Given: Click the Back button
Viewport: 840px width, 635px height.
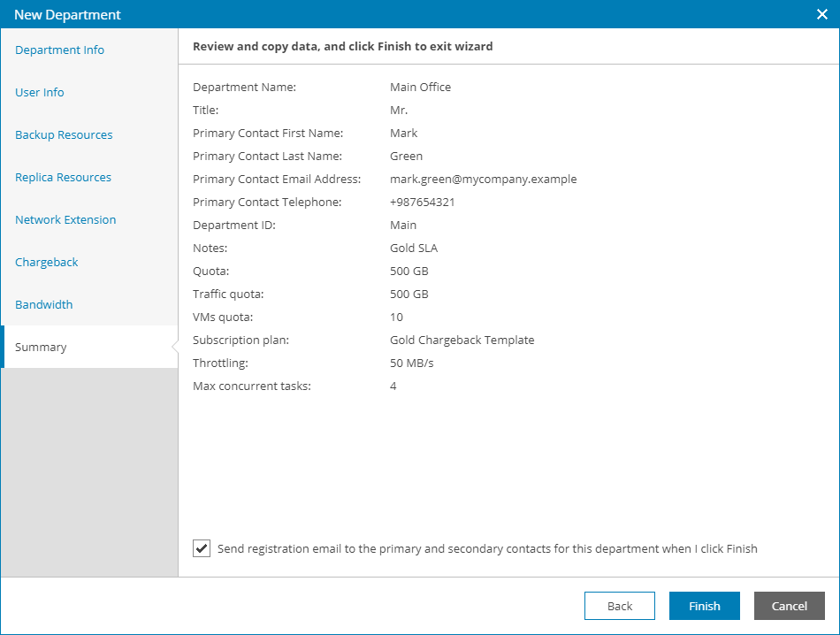Looking at the screenshot, I should click(x=619, y=606).
